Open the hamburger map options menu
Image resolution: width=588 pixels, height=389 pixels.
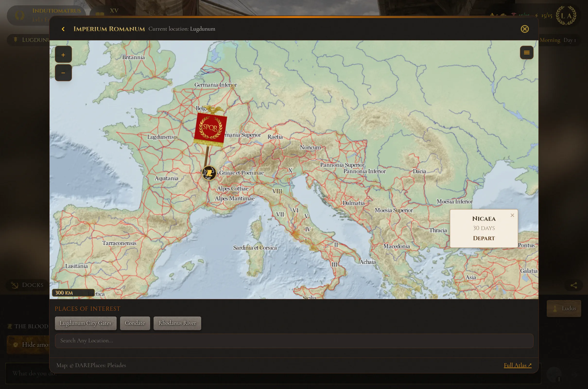[527, 53]
